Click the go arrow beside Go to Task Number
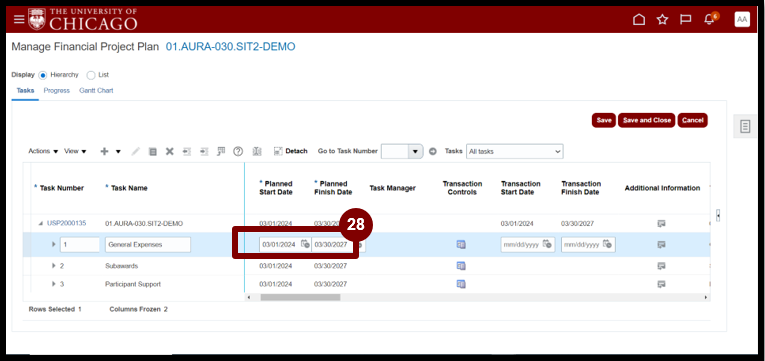765x361 pixels. click(x=433, y=151)
